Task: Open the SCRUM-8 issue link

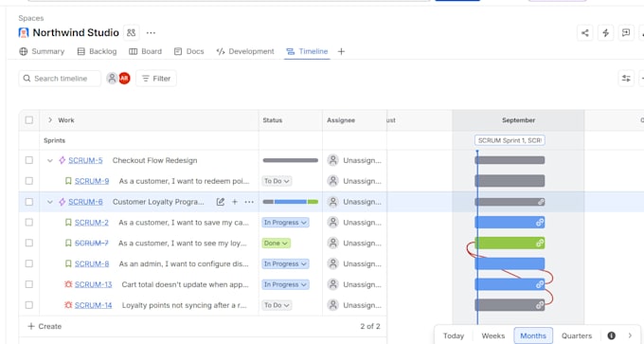Action: click(x=92, y=263)
